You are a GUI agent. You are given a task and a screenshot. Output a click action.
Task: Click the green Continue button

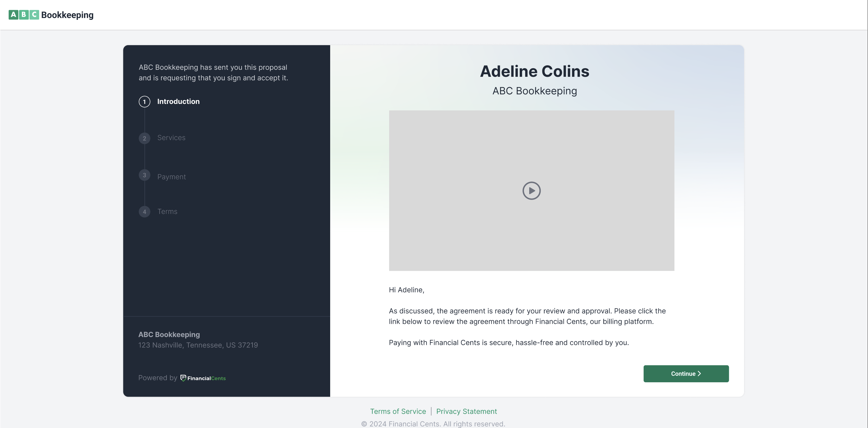click(686, 374)
